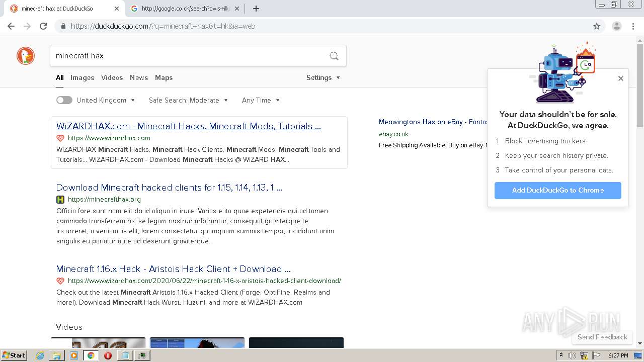Image resolution: width=644 pixels, height=362 pixels.
Task: Open a new tab with the plus button
Action: point(256,9)
